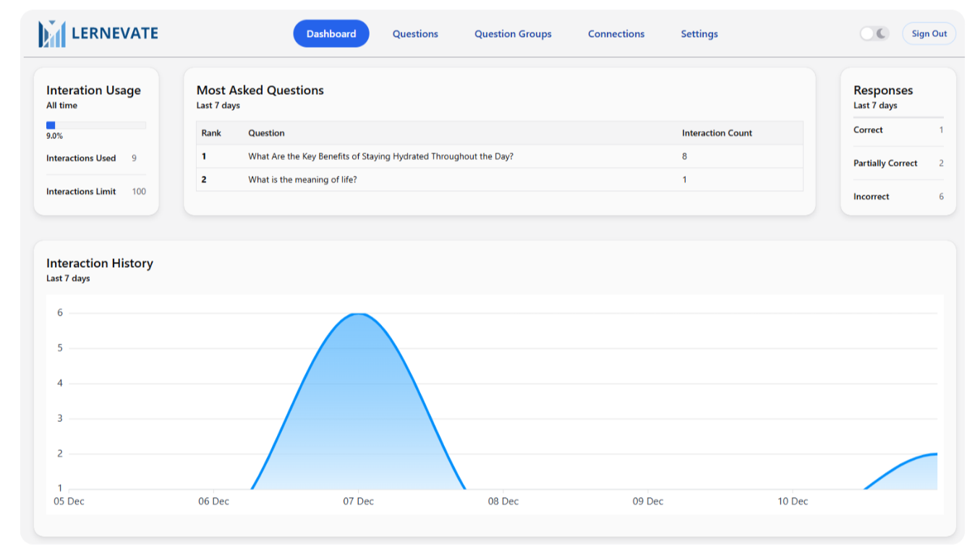Screen dimensions: 980x558
Task: Switch to the Connections tab
Action: 616,34
